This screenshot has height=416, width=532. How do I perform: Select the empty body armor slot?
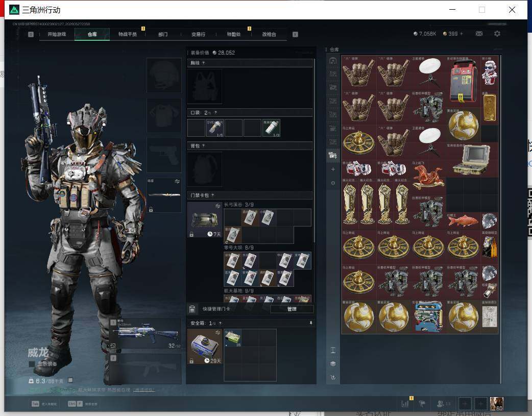click(x=164, y=115)
